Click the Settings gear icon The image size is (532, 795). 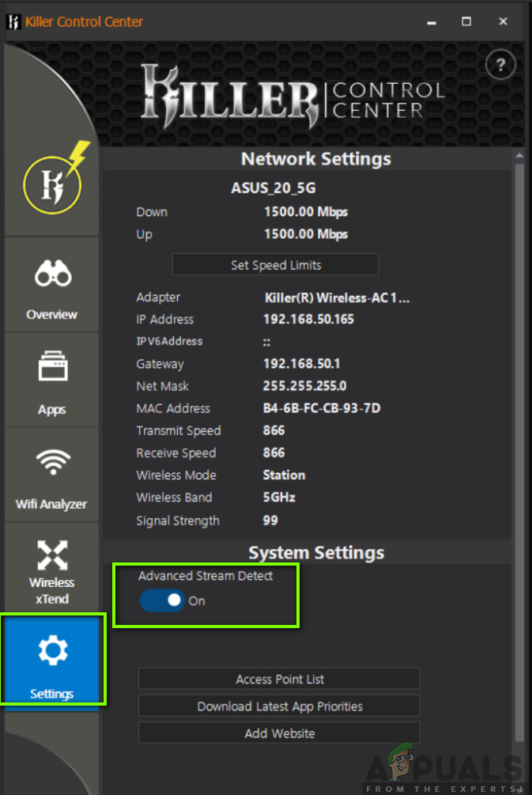52,651
